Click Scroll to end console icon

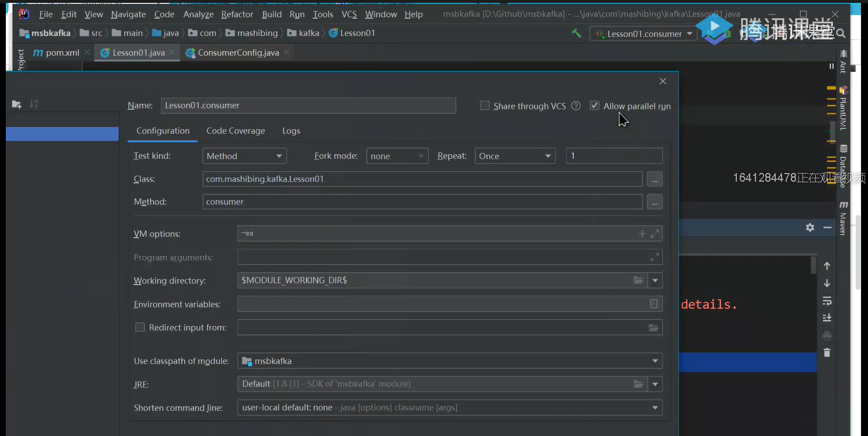827,318
